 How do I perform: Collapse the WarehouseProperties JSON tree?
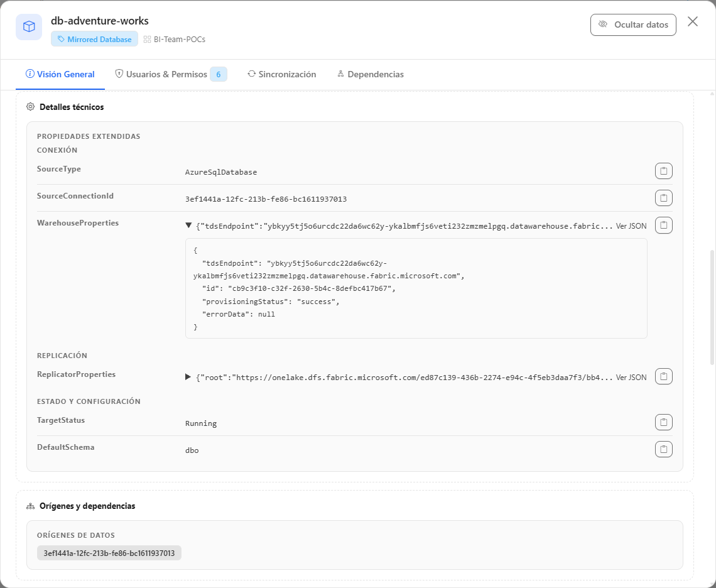coord(188,226)
